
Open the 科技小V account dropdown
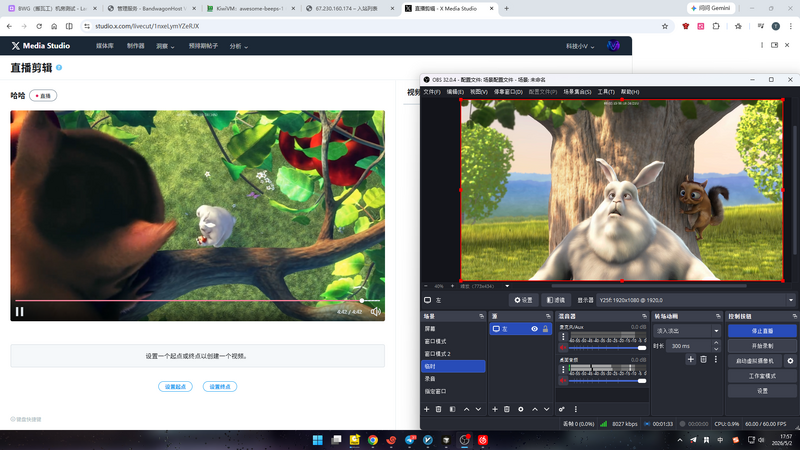[580, 46]
